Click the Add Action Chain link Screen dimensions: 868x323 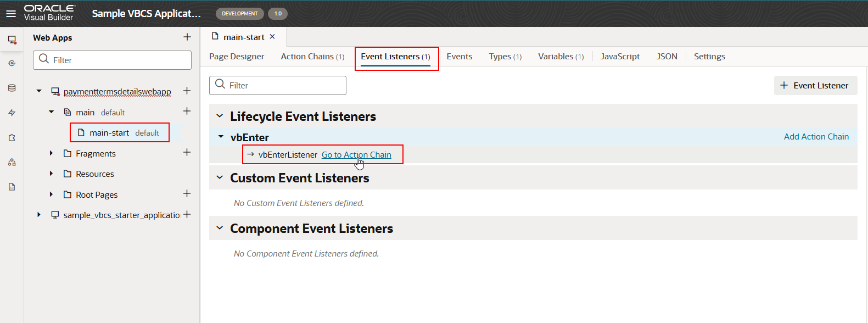(816, 137)
